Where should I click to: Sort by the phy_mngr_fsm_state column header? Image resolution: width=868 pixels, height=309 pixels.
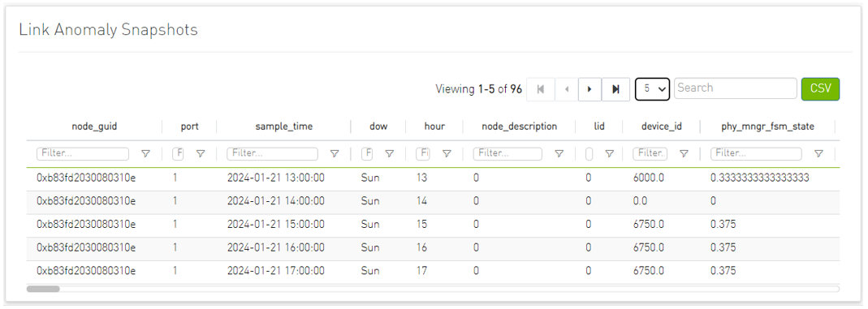tap(767, 127)
